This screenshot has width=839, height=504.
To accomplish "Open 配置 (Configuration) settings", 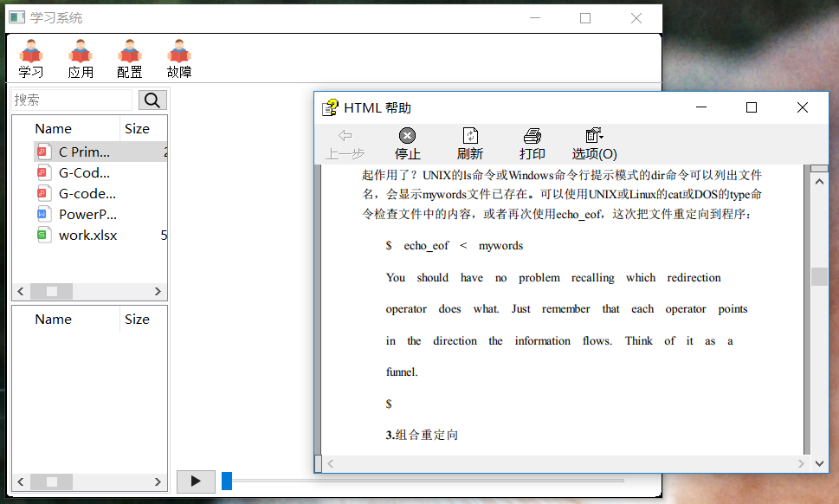I will [129, 58].
